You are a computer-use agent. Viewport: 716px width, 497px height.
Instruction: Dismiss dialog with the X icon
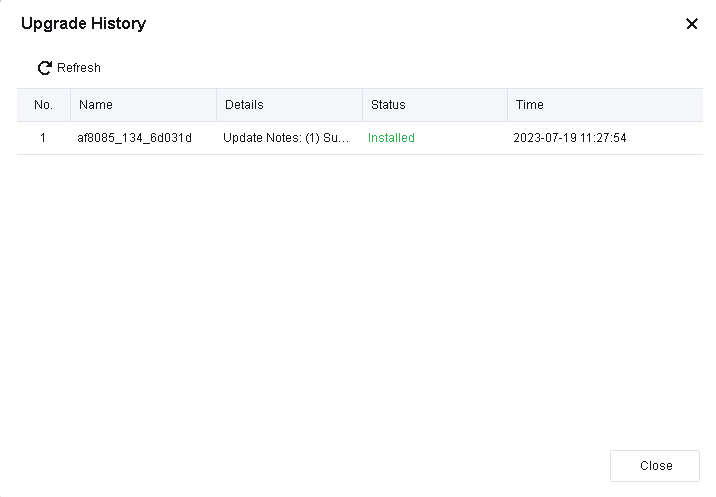[x=691, y=24]
